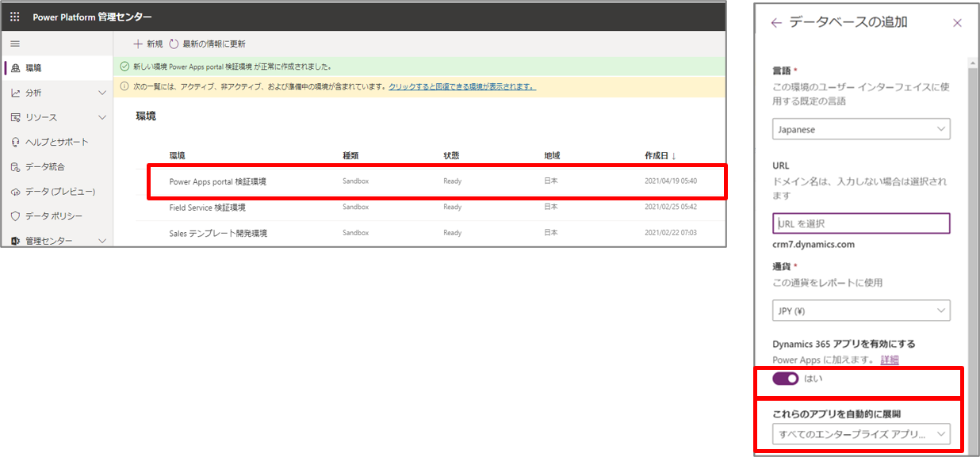
Task: Toggle Dynamics 365 アプリを有効にする switch
Action: (x=786, y=379)
